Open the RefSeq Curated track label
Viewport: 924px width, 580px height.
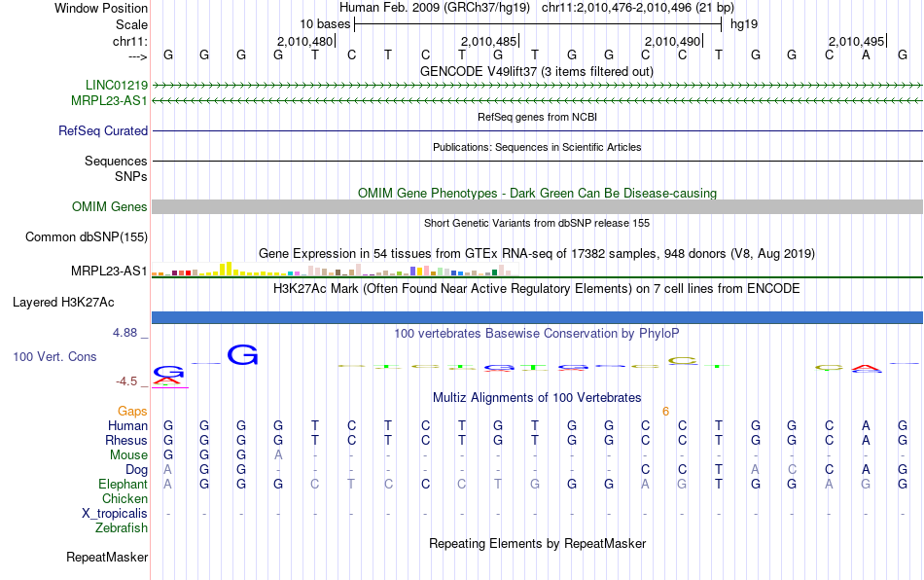click(x=103, y=130)
